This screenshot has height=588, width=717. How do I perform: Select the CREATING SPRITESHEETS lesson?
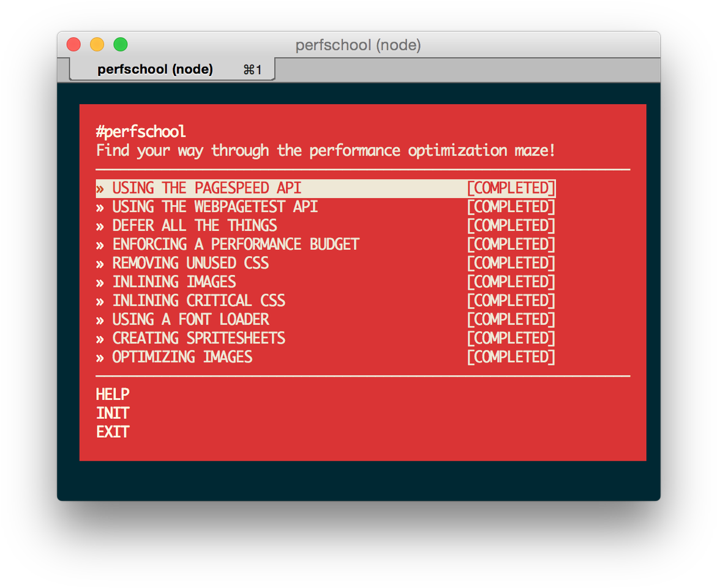[326, 338]
